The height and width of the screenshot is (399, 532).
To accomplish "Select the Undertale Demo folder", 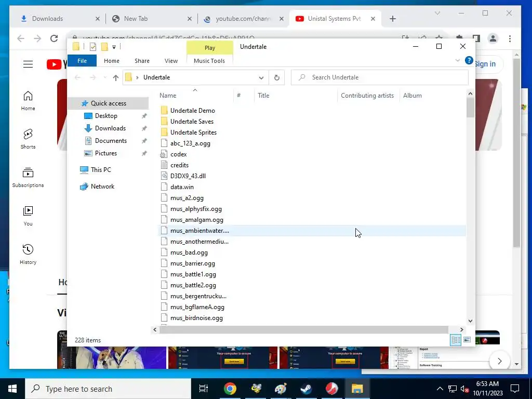I will click(192, 111).
